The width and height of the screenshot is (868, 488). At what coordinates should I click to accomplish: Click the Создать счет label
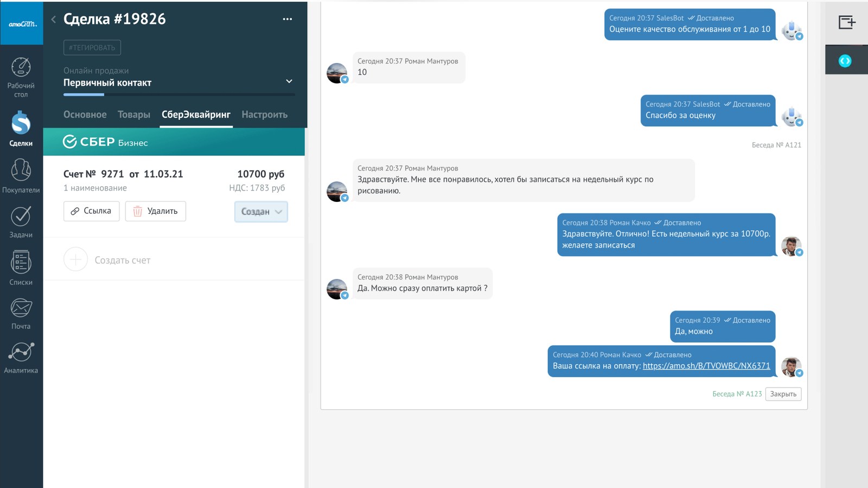click(x=123, y=260)
